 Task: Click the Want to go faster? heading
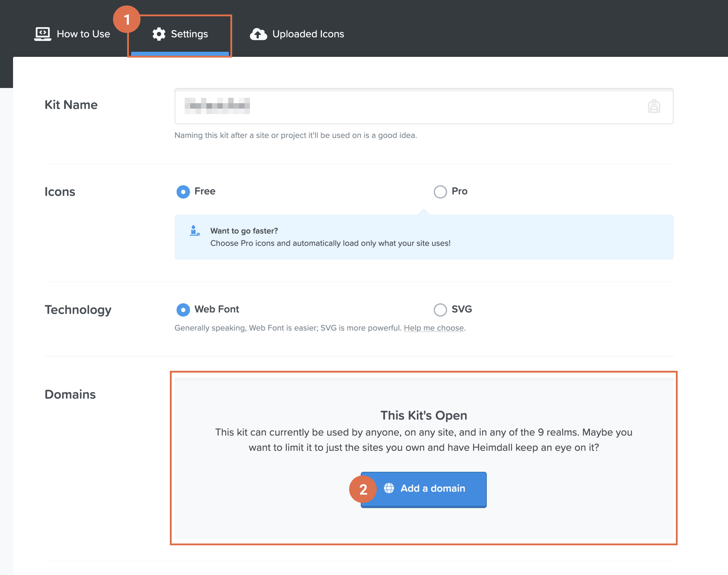[x=244, y=231]
